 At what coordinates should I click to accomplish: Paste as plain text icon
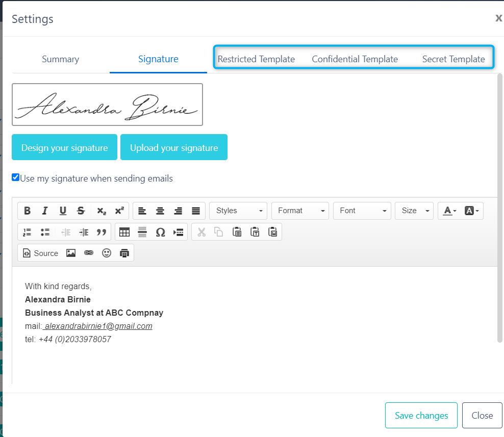(255, 232)
